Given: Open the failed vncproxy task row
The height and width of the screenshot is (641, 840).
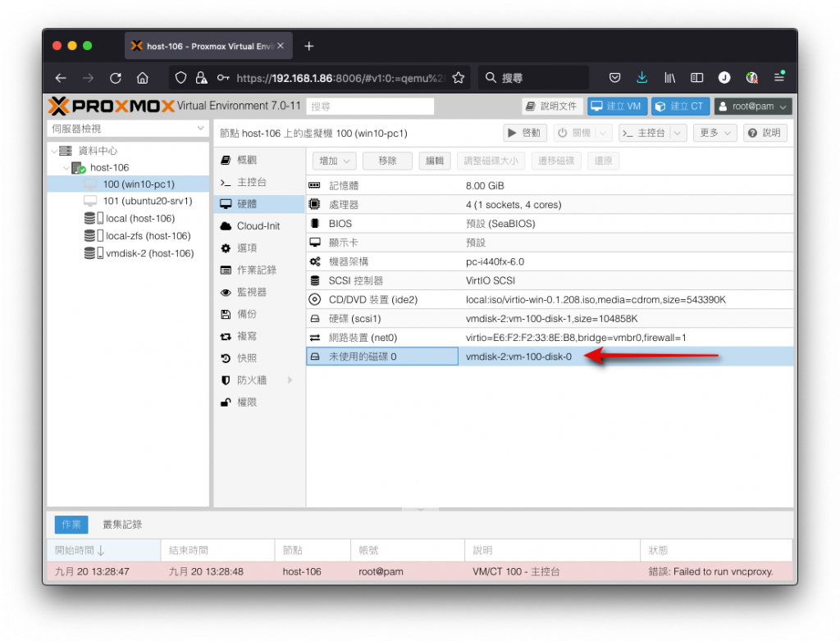Looking at the screenshot, I should [420, 571].
